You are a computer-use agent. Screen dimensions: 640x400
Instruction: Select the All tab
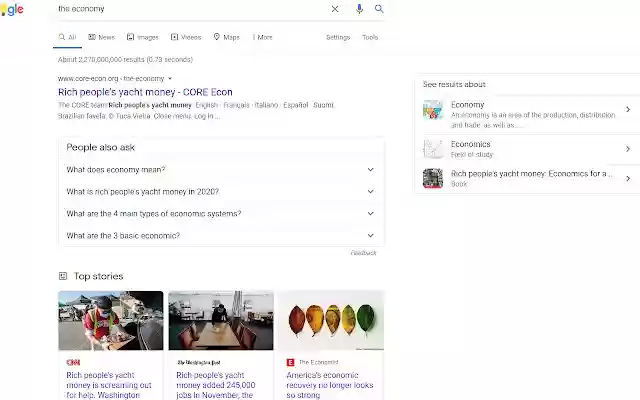click(x=67, y=37)
